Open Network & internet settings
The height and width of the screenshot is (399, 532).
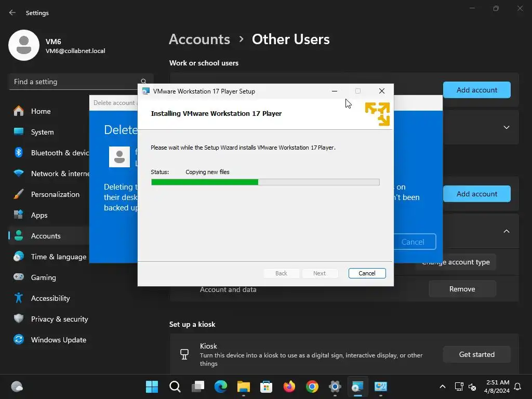[x=60, y=174]
